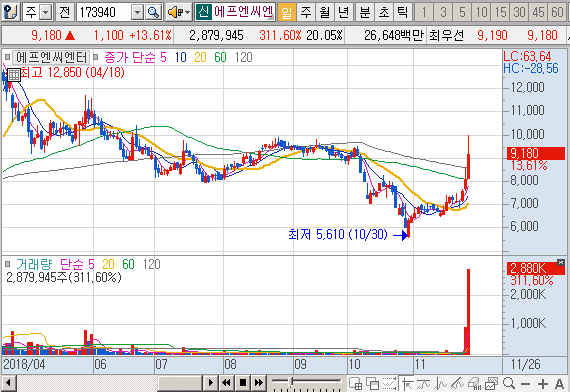Stop chart playback

pos(243,383)
